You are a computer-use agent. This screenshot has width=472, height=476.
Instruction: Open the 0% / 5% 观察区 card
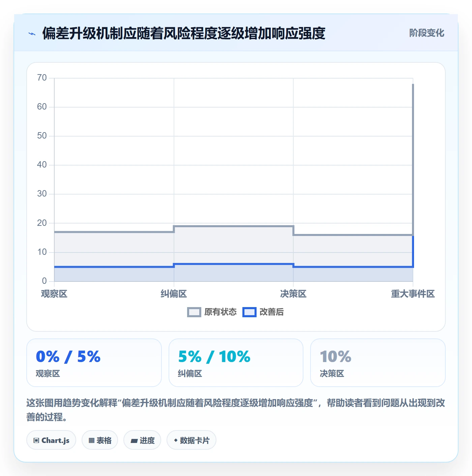point(94,363)
